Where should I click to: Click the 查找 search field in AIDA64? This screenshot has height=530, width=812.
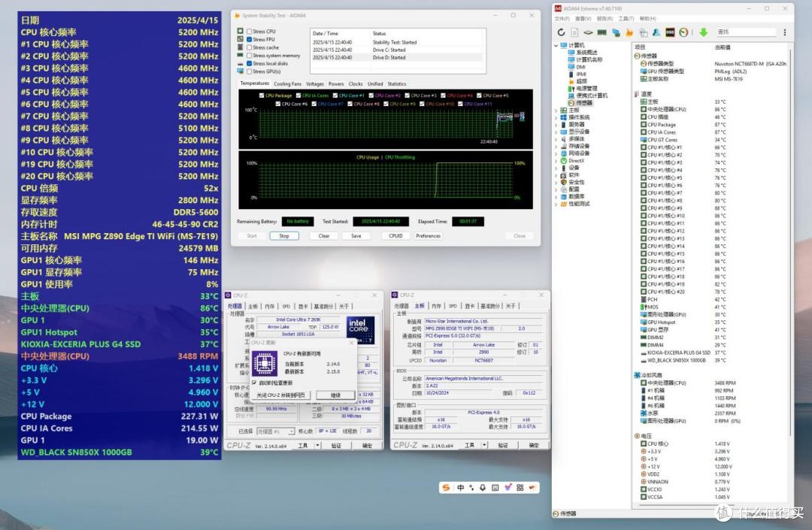747,32
